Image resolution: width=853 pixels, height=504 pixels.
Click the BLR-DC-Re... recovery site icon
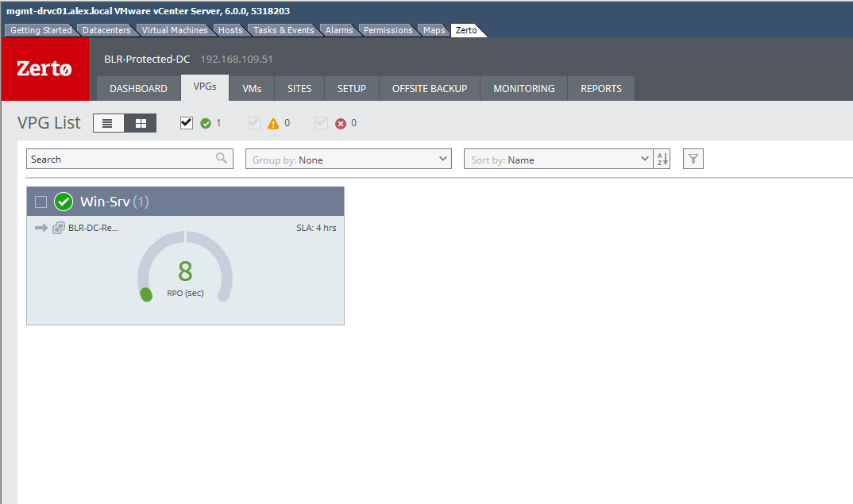coord(59,229)
